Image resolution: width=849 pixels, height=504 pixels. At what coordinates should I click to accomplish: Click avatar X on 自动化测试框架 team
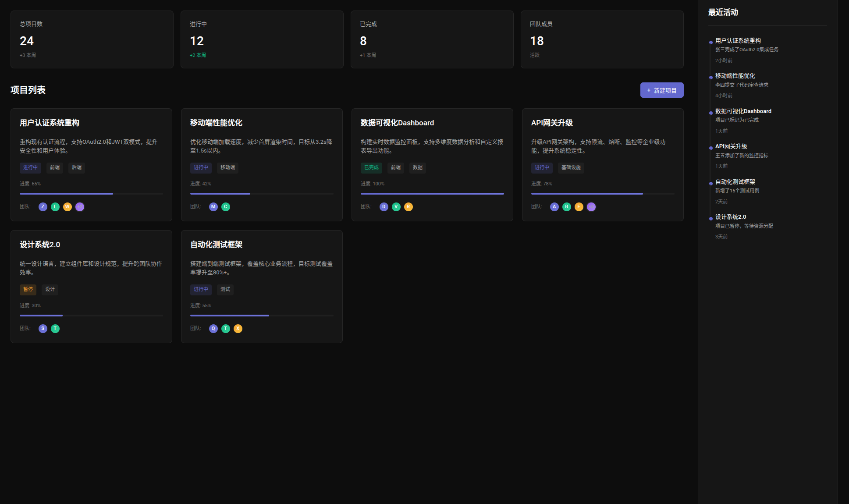point(238,328)
